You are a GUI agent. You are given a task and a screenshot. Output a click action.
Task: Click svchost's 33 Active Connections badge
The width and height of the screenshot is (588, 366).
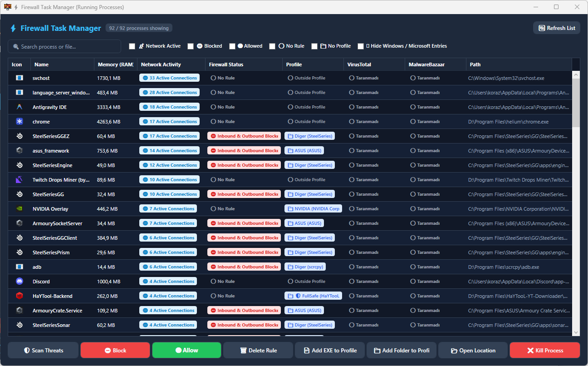coord(169,78)
